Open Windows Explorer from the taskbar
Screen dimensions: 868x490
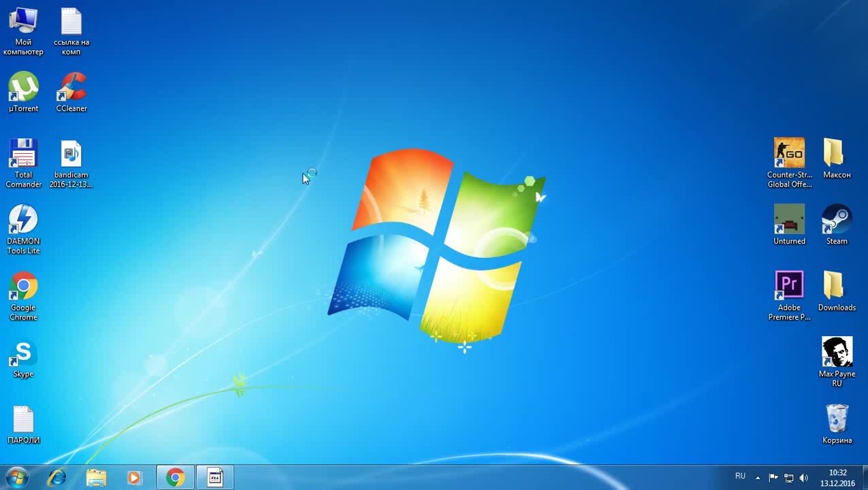(x=96, y=478)
